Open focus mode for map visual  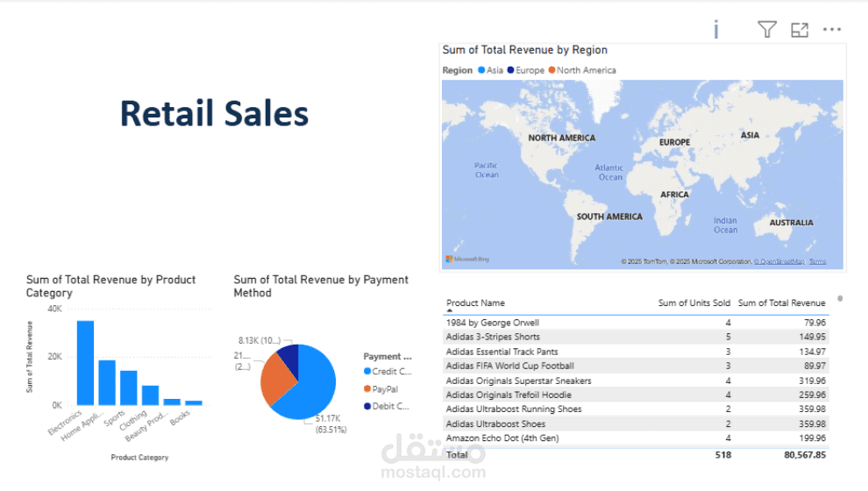point(800,30)
